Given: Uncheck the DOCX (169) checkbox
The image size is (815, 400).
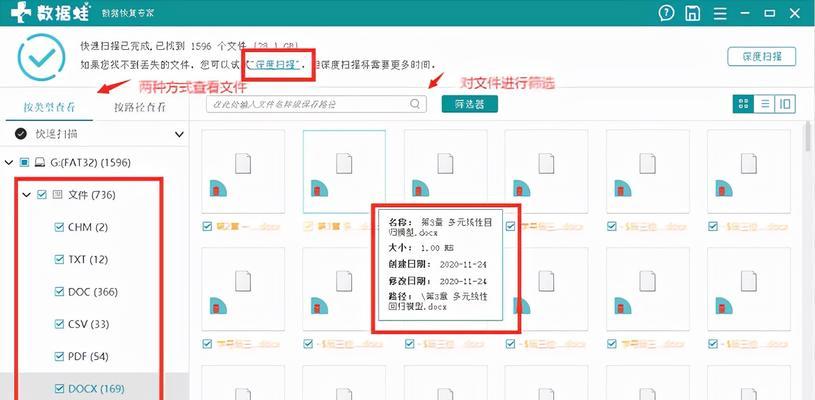Looking at the screenshot, I should [59, 389].
